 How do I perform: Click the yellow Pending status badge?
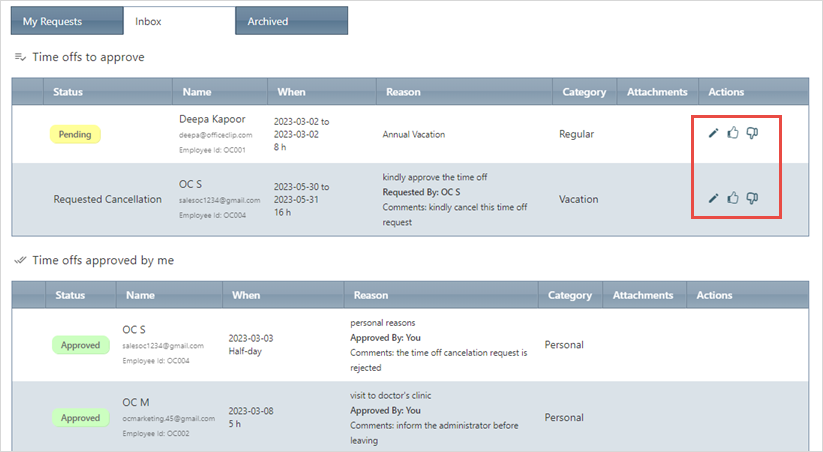(75, 134)
